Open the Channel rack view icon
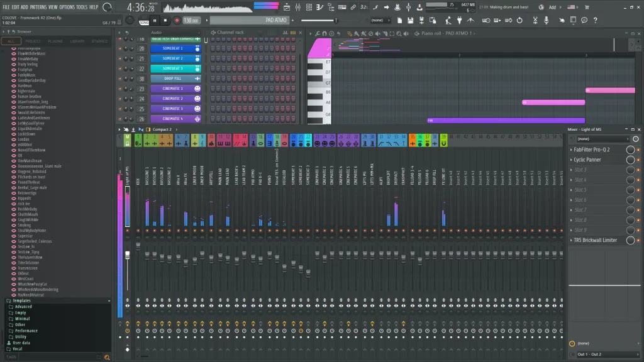Image resolution: width=644 pixels, height=362 pixels. pos(309,7)
